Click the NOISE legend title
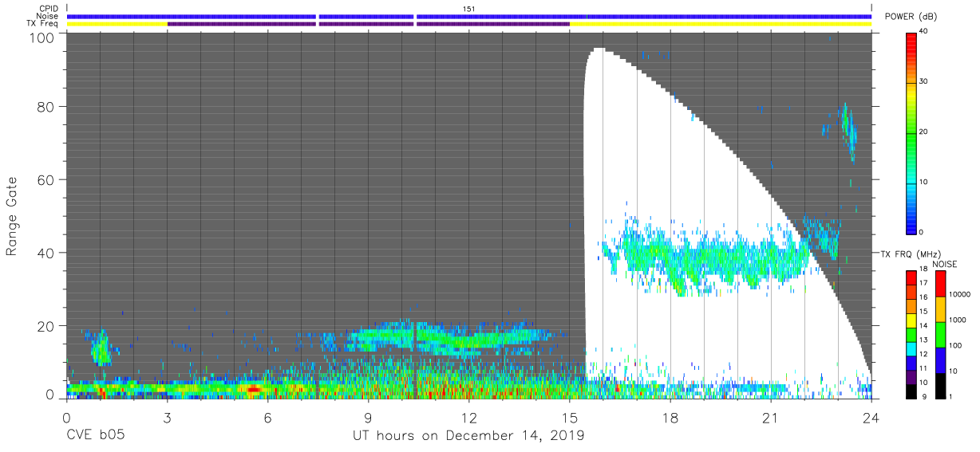Viewport: 980px width, 452px height. (944, 264)
